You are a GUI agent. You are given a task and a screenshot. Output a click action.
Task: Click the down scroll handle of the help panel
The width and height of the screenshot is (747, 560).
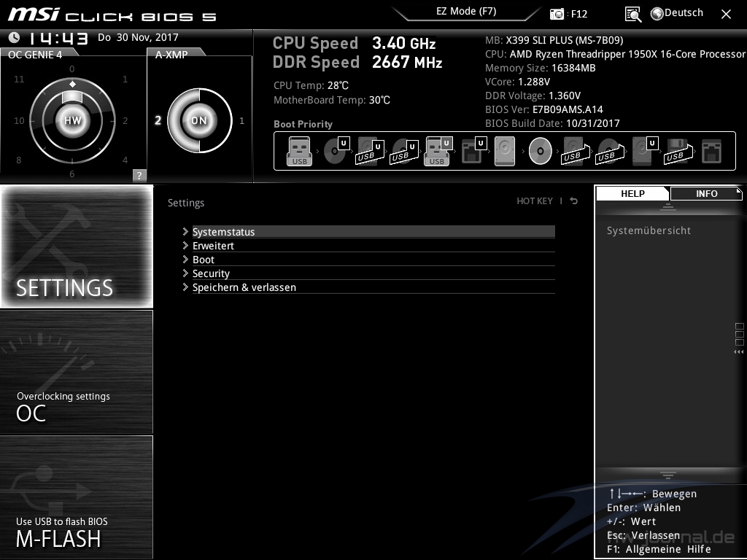[668, 475]
